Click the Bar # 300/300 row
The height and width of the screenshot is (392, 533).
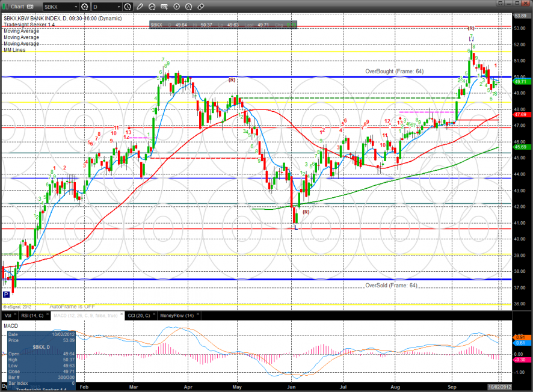[x=41, y=378]
